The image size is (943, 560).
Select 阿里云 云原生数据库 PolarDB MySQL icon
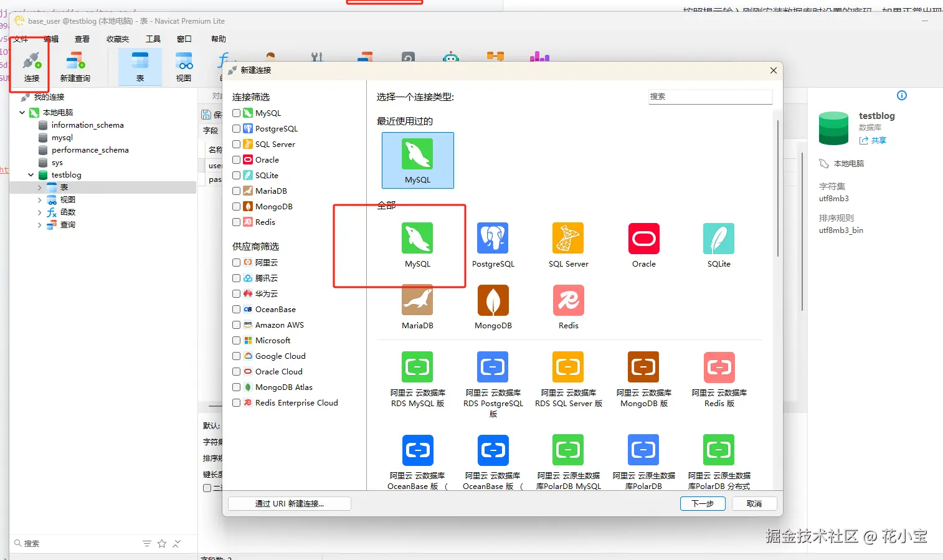point(568,450)
